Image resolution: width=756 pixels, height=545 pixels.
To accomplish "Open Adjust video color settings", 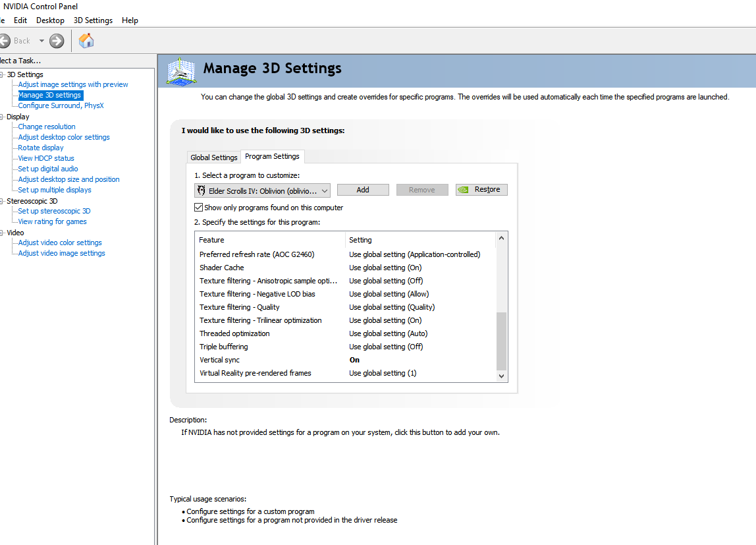I will point(60,243).
